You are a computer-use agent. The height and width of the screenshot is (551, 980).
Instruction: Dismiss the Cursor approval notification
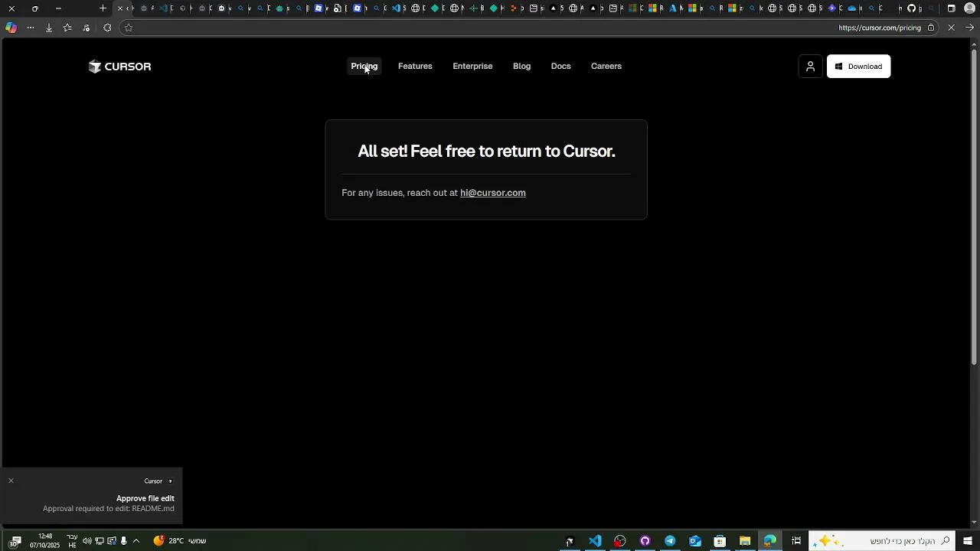tap(11, 481)
